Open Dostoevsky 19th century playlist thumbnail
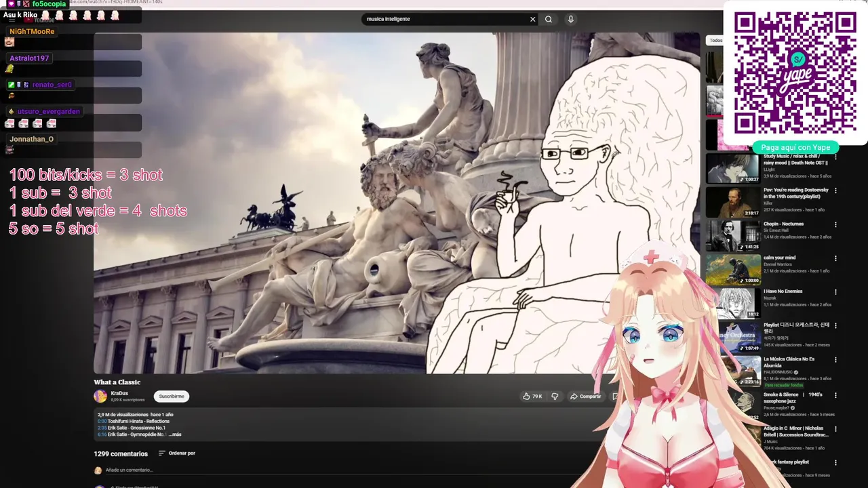 (732, 202)
